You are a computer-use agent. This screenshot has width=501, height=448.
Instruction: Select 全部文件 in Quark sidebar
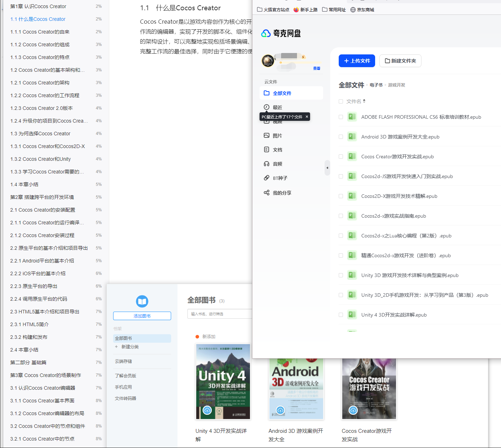pos(291,93)
